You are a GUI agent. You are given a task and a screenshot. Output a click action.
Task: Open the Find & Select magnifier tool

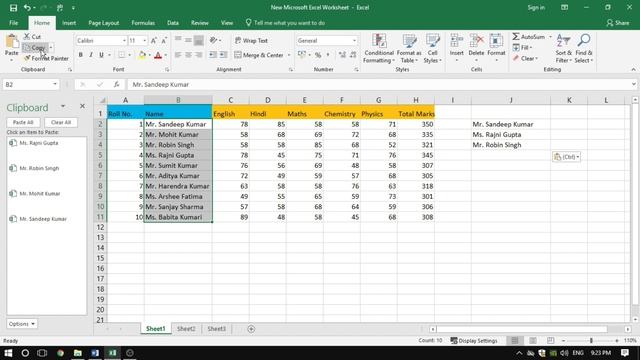pyautogui.click(x=584, y=48)
